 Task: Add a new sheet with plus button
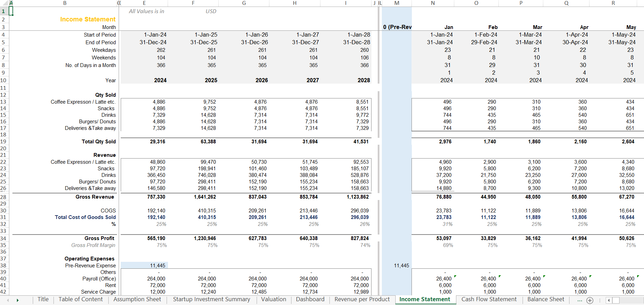coord(590,300)
